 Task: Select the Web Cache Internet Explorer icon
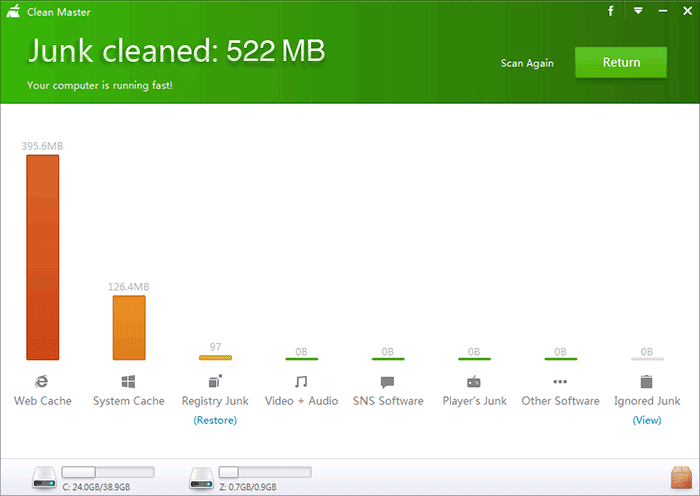pyautogui.click(x=42, y=381)
